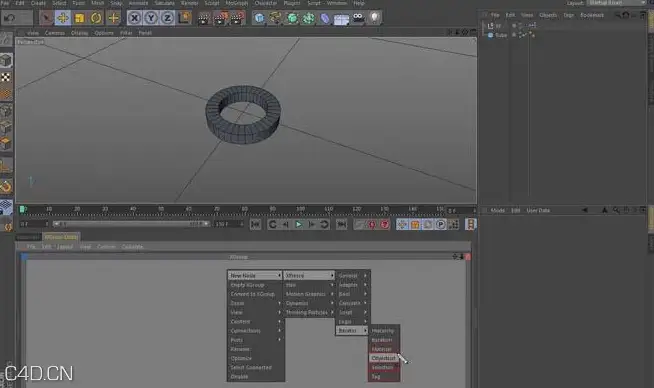Open the viewport Filter menu

(126, 33)
